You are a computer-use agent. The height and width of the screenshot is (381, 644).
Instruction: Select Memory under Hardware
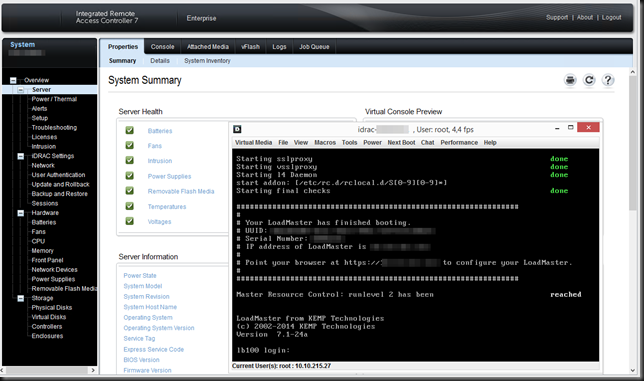click(x=43, y=251)
